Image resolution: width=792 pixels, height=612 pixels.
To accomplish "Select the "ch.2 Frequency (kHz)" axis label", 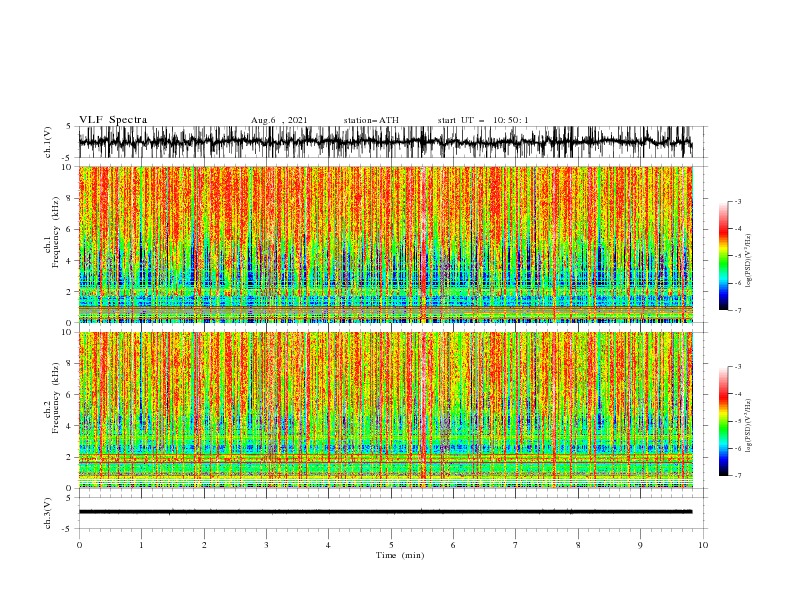I will tap(52, 411).
